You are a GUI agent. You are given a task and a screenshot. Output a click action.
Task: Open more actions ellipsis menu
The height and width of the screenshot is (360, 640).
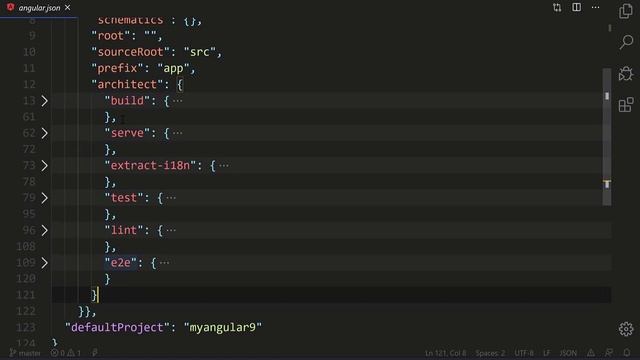tap(596, 7)
